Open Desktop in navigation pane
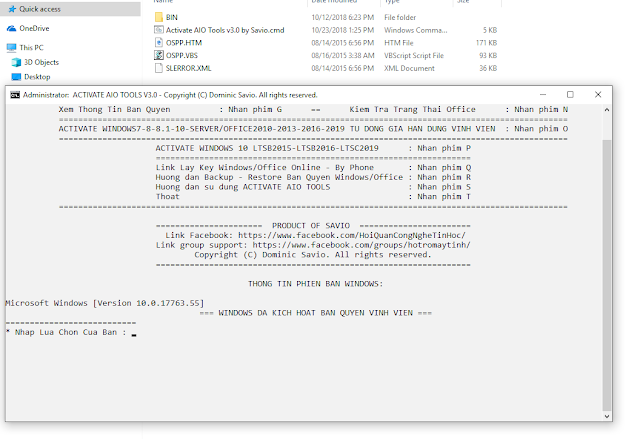This screenshot has height=439, width=640. point(37,77)
